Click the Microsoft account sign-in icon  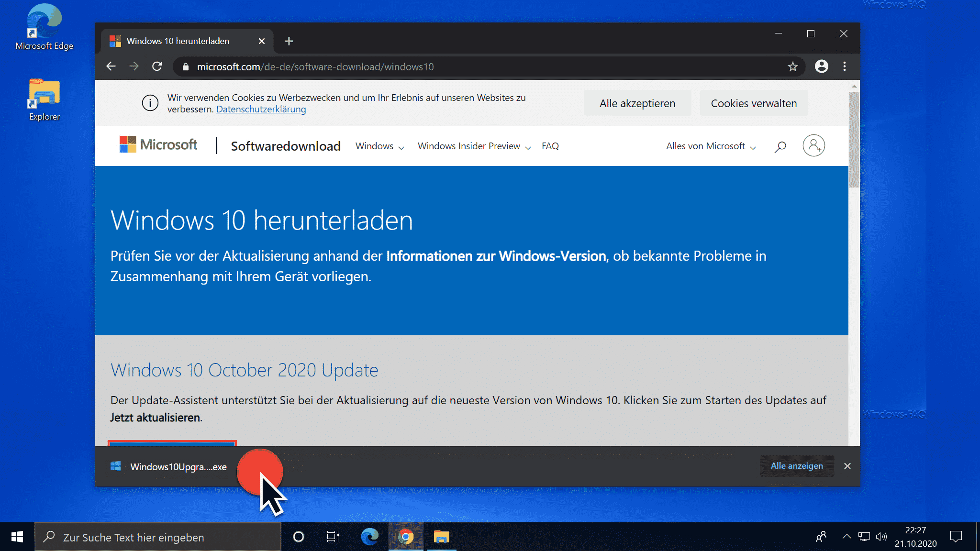[813, 145]
